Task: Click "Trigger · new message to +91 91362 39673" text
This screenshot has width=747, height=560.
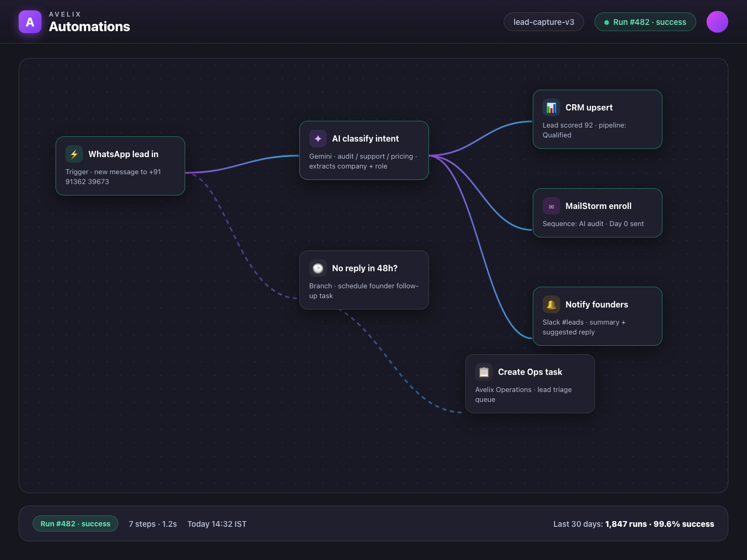Action: click(x=113, y=177)
